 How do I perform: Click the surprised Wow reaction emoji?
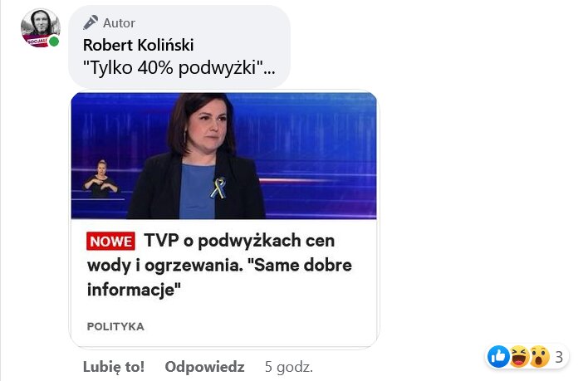pos(539,357)
